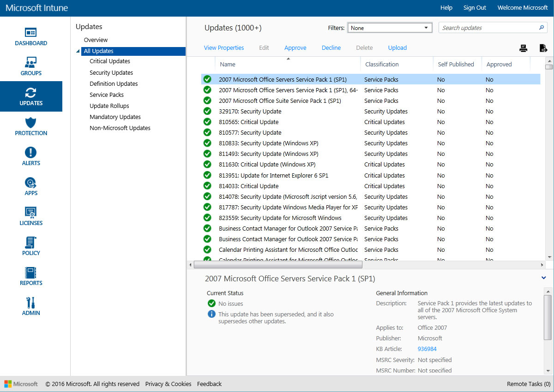Open the Reports workspace icon
Screen dimensions: 554x392
tap(31, 272)
